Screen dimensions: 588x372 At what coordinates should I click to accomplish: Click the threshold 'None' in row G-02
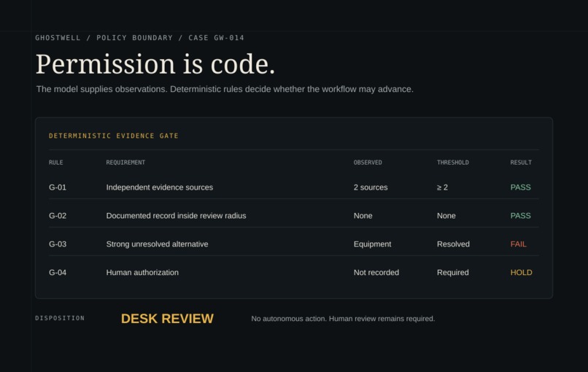tap(446, 216)
